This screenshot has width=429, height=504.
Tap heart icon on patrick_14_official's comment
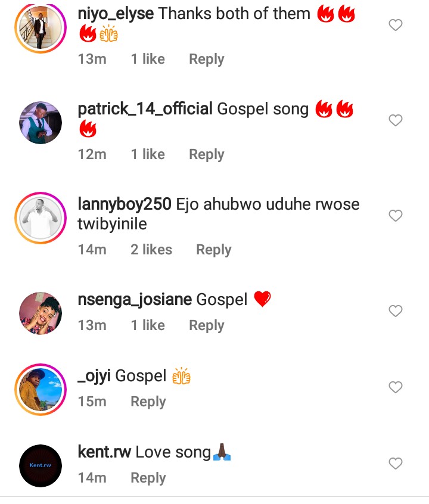[396, 120]
